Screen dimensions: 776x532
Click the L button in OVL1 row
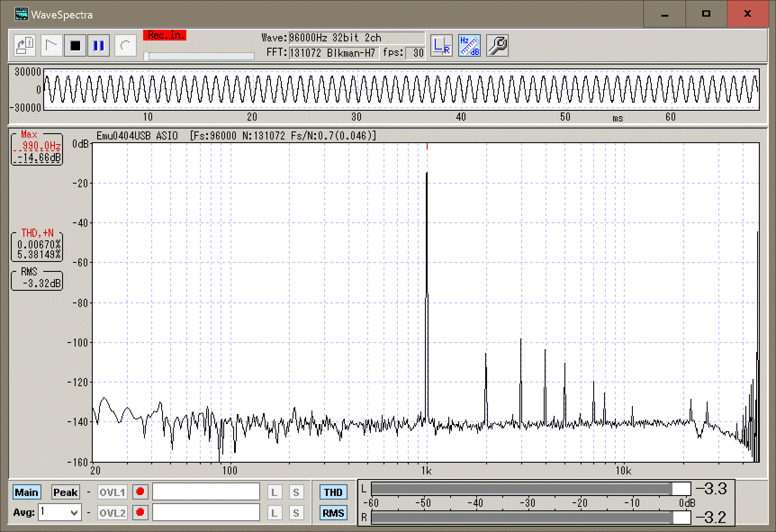point(274,492)
